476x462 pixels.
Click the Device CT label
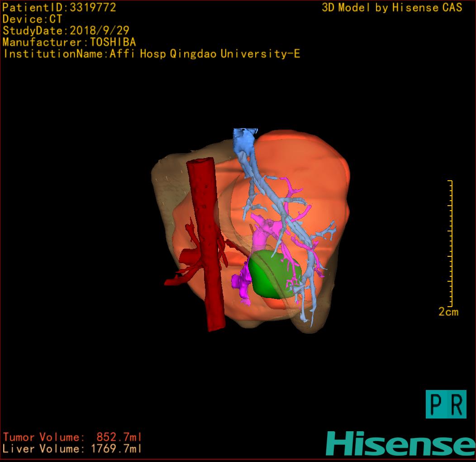(32, 19)
